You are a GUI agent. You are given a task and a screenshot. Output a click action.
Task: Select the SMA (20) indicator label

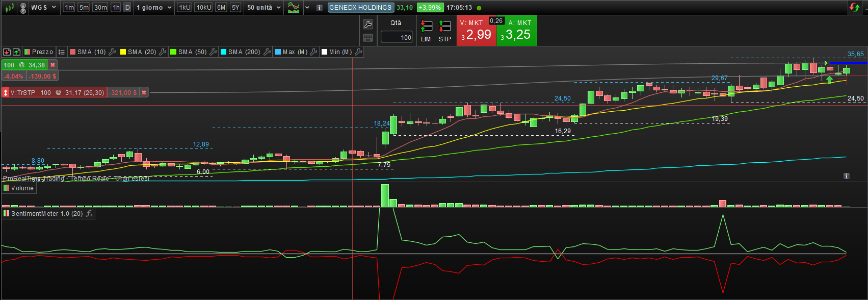coord(142,52)
